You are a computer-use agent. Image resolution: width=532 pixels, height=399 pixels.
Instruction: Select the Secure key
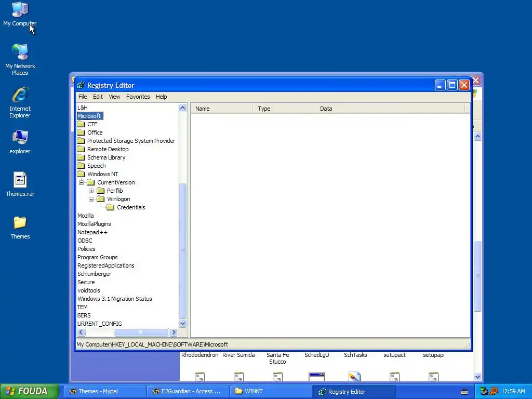[86, 282]
